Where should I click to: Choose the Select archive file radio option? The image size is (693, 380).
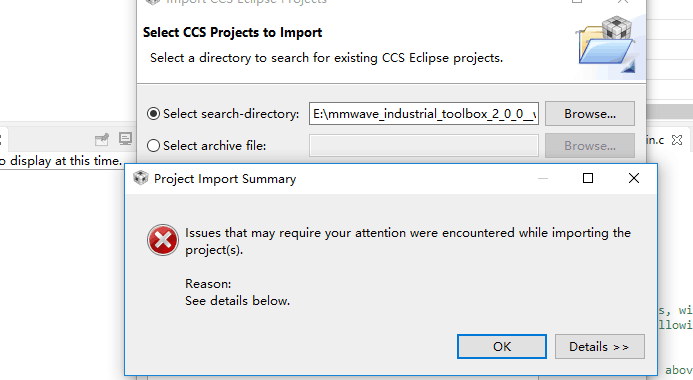coord(153,145)
